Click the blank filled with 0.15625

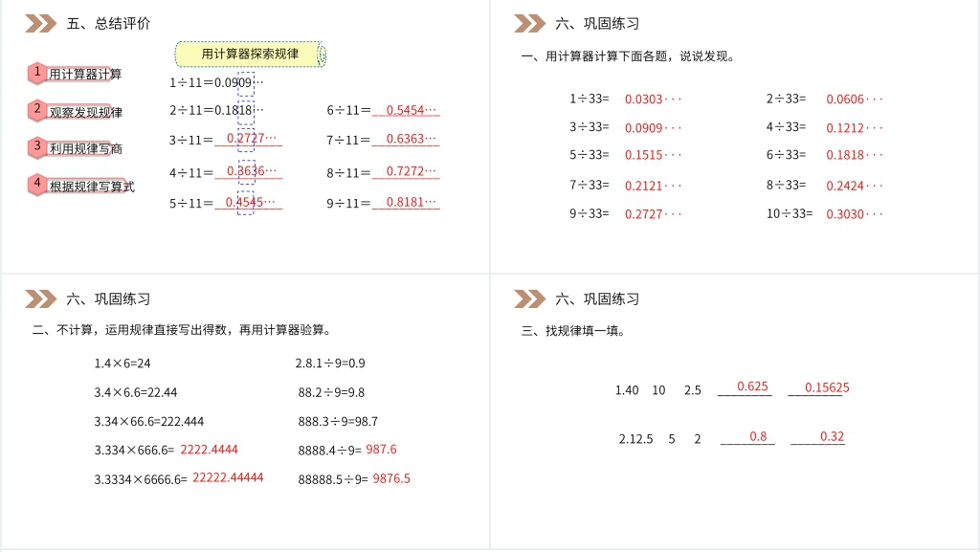click(x=819, y=388)
